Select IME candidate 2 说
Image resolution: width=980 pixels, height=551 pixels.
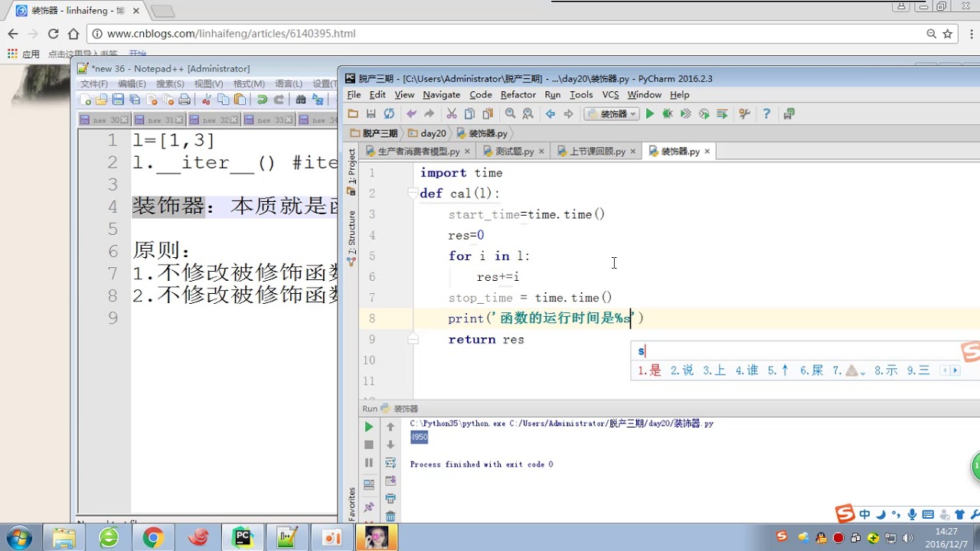[682, 370]
